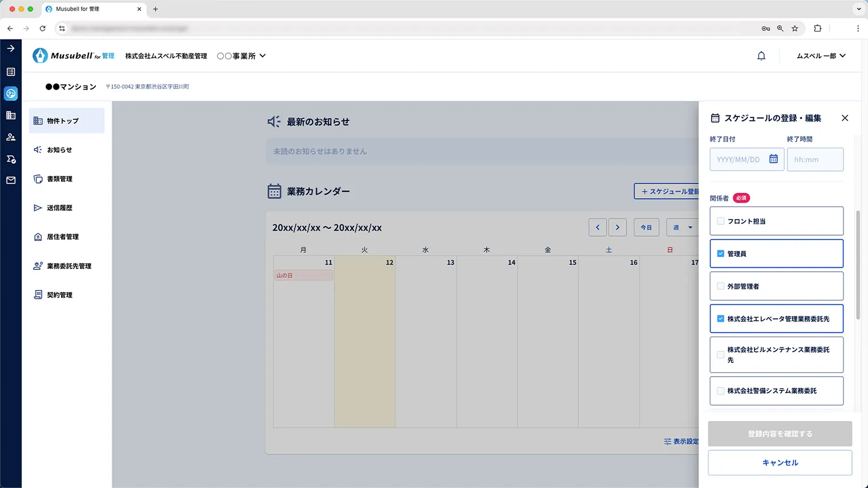868x488 pixels.
Task: Switch to the 書類管理 section
Action: coord(60,179)
